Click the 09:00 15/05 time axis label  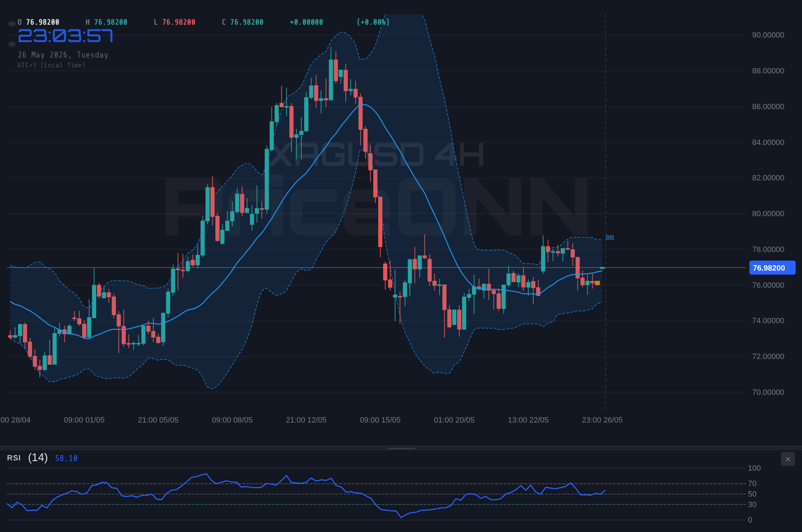click(380, 420)
